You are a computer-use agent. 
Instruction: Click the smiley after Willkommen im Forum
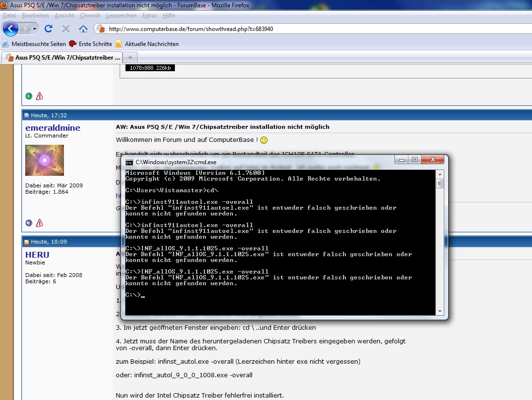pyautogui.click(x=264, y=140)
